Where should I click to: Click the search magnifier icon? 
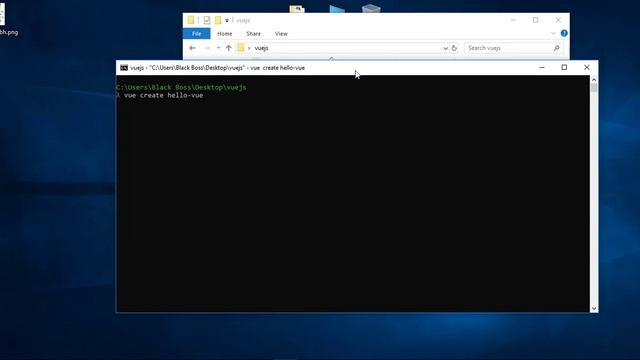coord(556,48)
